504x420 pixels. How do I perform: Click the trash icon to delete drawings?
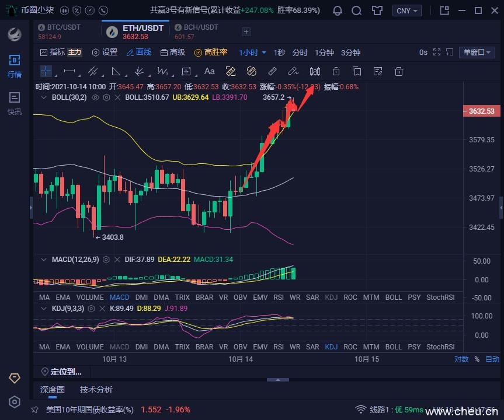pos(399,71)
